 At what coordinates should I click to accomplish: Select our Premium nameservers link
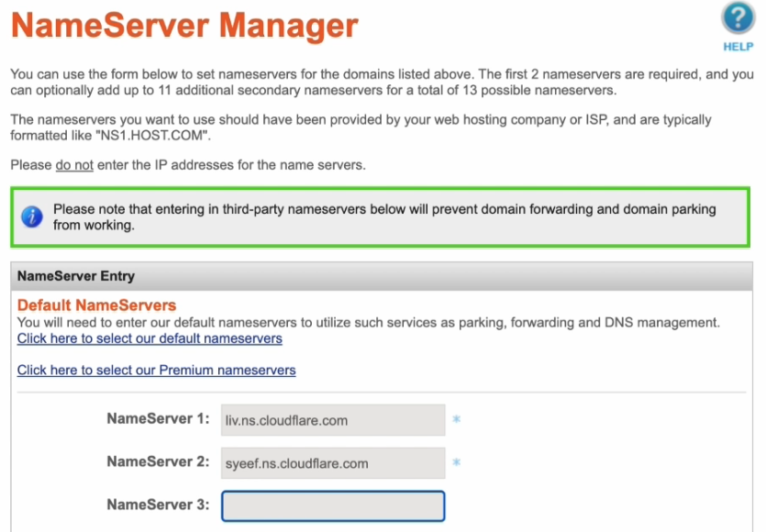[156, 371]
